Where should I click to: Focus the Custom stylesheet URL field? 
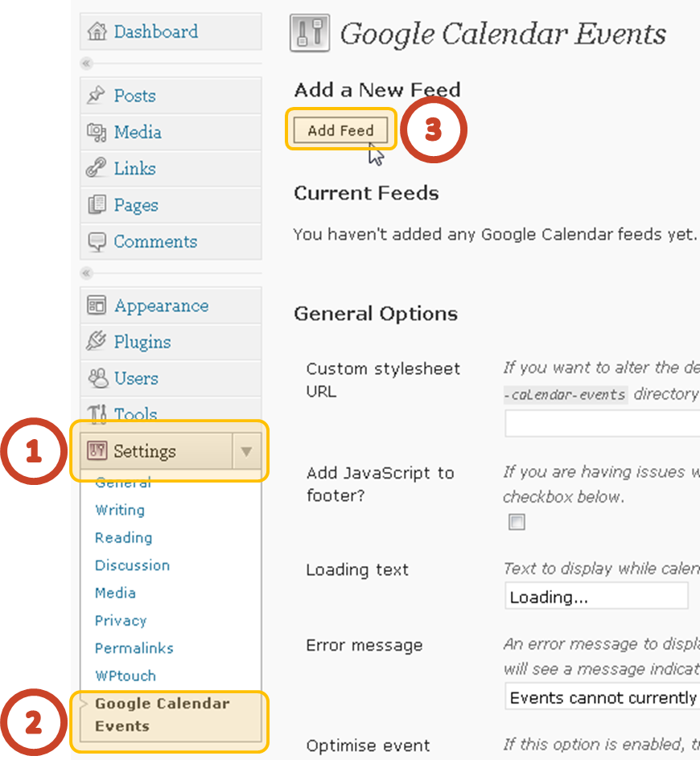point(603,423)
